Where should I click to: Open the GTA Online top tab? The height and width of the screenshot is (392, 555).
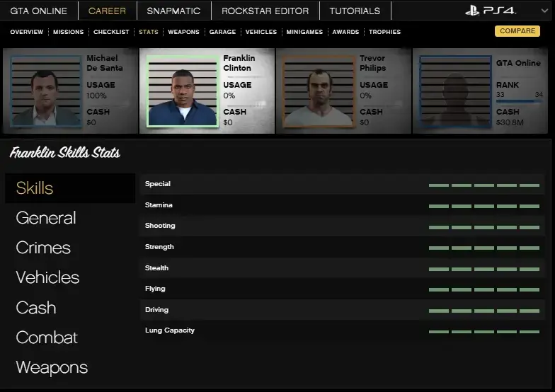click(38, 11)
